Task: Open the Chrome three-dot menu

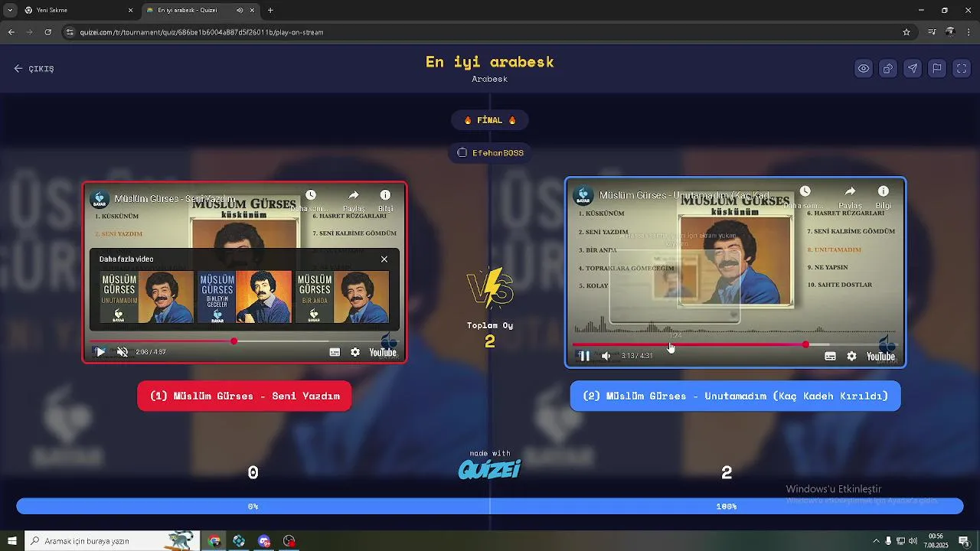Action: click(x=969, y=32)
